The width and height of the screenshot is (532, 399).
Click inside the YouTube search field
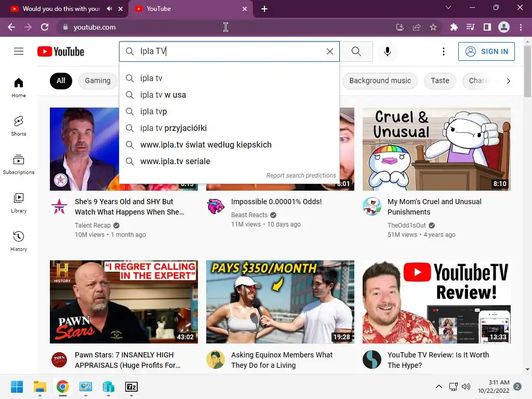click(x=229, y=51)
